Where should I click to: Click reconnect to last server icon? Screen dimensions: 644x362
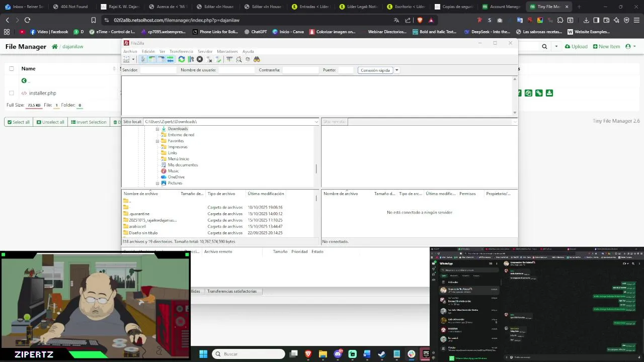coord(218,59)
